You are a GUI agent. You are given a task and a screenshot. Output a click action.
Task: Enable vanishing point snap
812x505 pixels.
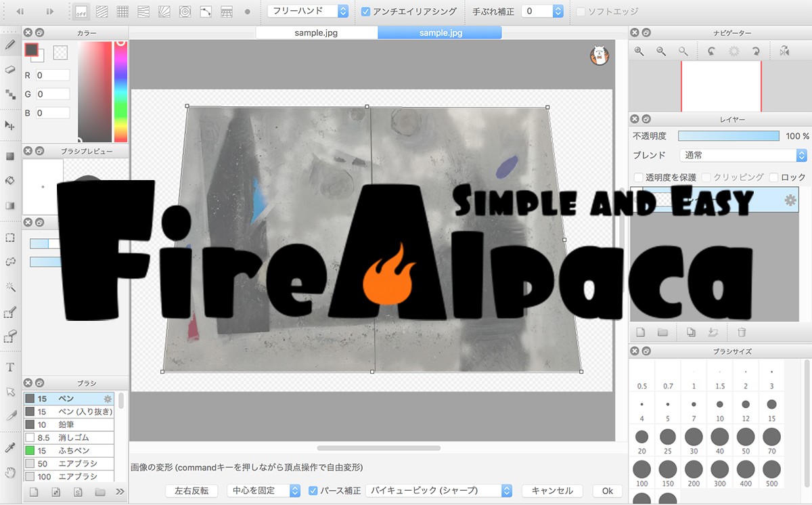[143, 12]
